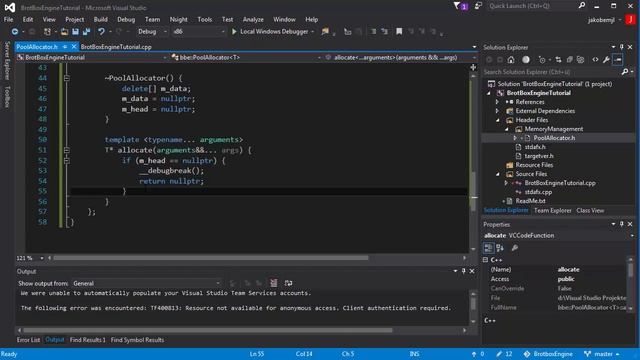Click the pending changes count 12
The image size is (640, 360).
point(504,354)
